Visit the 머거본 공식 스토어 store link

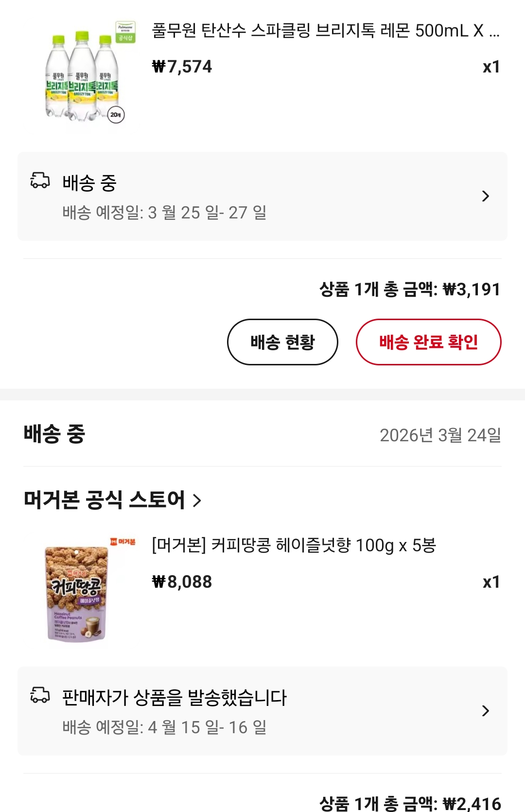(x=105, y=500)
